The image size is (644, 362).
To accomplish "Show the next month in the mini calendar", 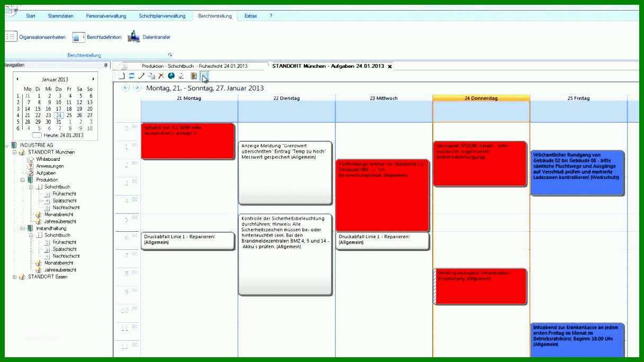I will point(93,79).
